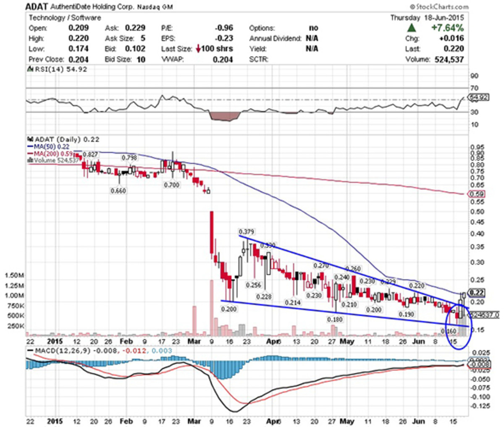Click the 0.59 MA(200) axis price tag
The height and width of the screenshot is (427, 504).
click(476, 194)
